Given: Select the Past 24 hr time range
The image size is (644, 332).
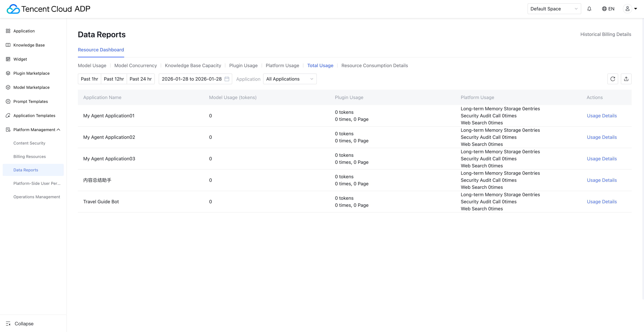Looking at the screenshot, I should [140, 79].
